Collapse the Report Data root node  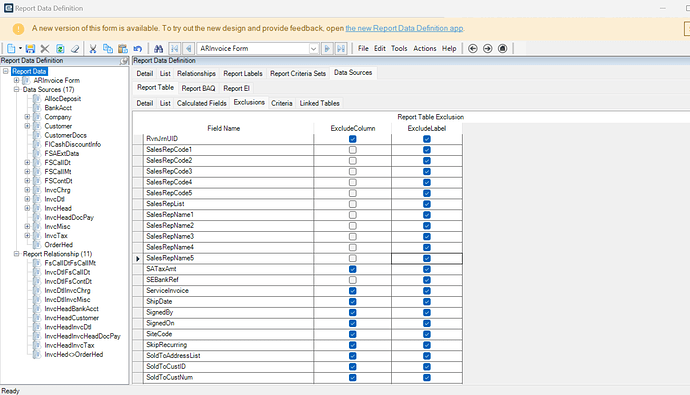[x=6, y=71]
